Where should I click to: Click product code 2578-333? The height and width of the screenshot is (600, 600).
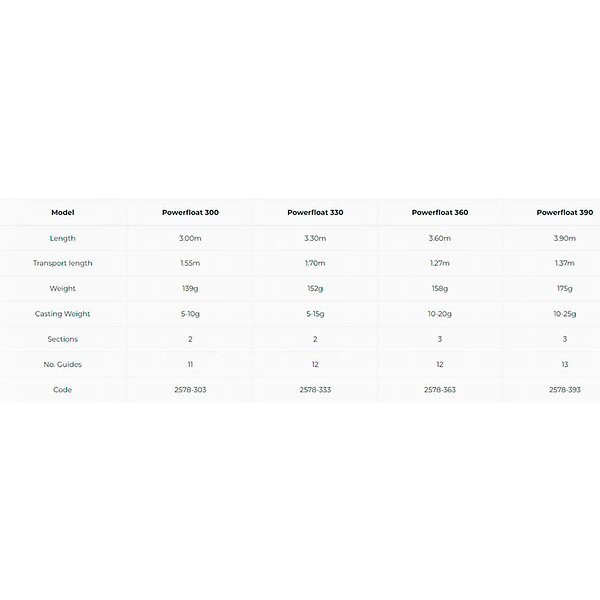pos(315,389)
